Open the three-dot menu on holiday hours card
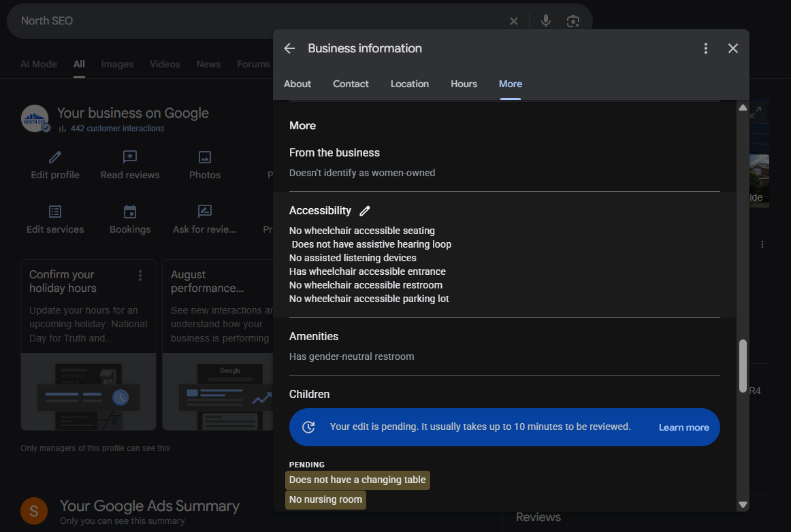Screen dimensions: 791x532 (x=140, y=276)
